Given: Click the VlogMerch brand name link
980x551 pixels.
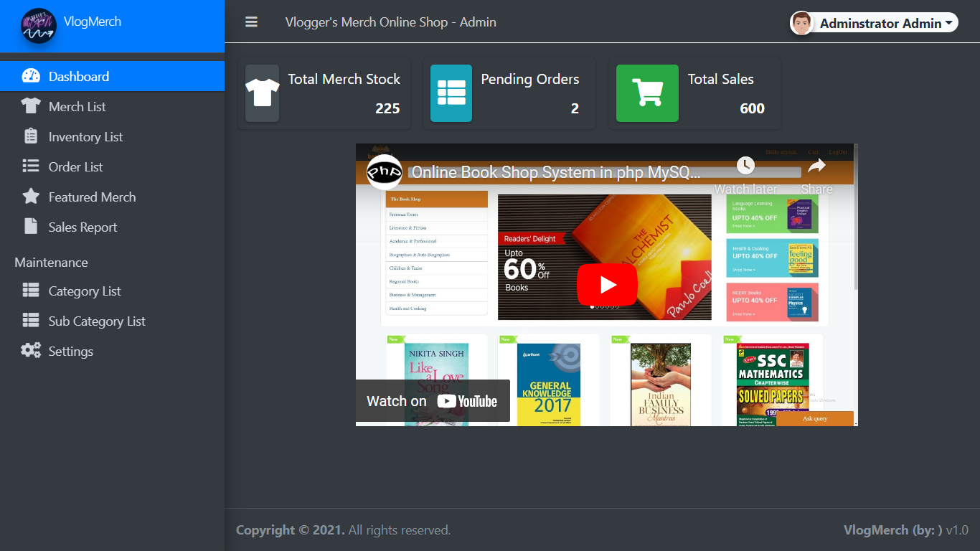Looking at the screenshot, I should [93, 22].
